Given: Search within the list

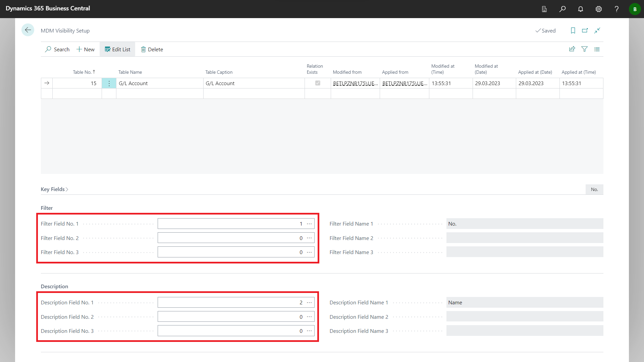Looking at the screenshot, I should click(57, 49).
